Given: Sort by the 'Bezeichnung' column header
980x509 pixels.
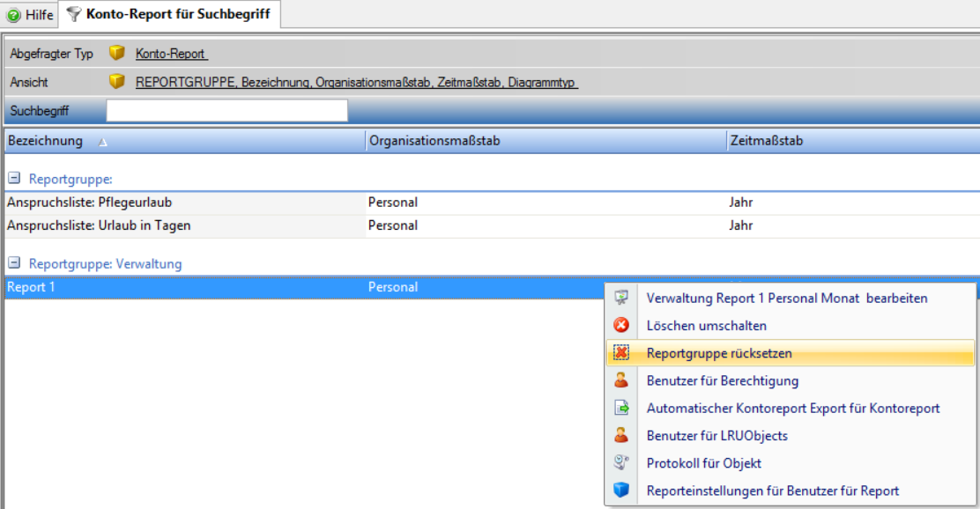Looking at the screenshot, I should pyautogui.click(x=46, y=141).
